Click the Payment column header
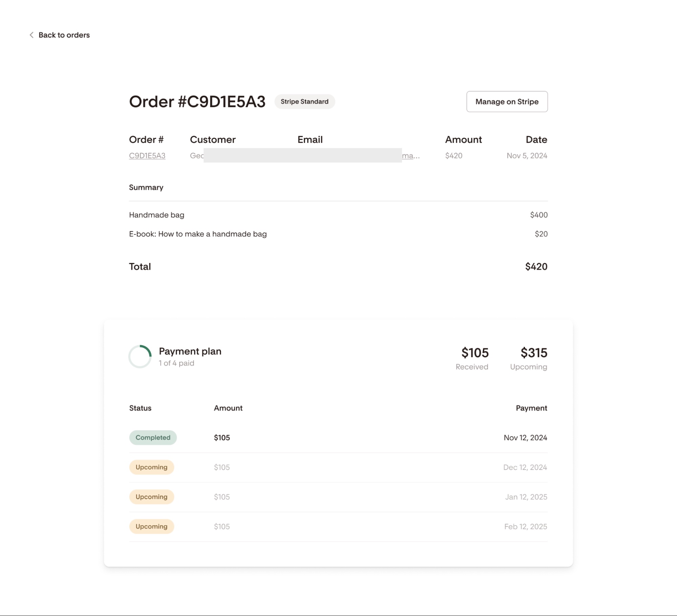 [531, 408]
